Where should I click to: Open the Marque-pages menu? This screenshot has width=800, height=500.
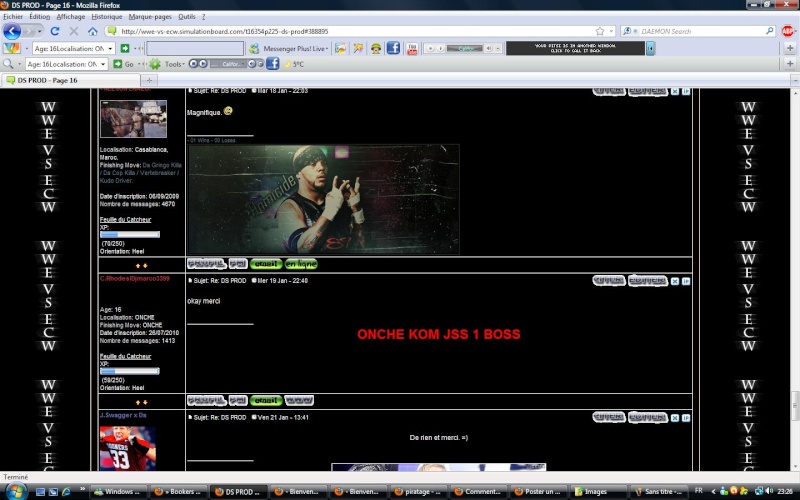pyautogui.click(x=150, y=16)
